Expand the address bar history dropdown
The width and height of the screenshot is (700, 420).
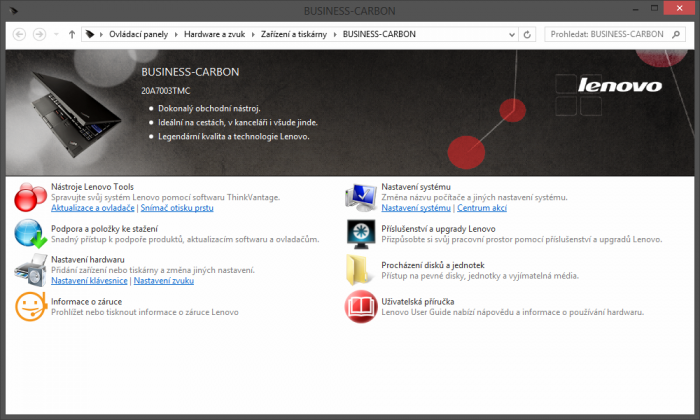(510, 34)
